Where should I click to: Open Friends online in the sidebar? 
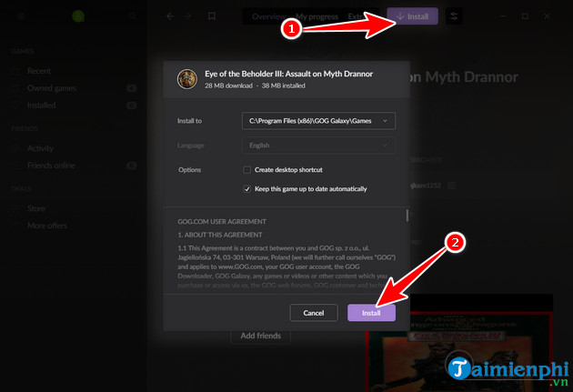point(51,166)
